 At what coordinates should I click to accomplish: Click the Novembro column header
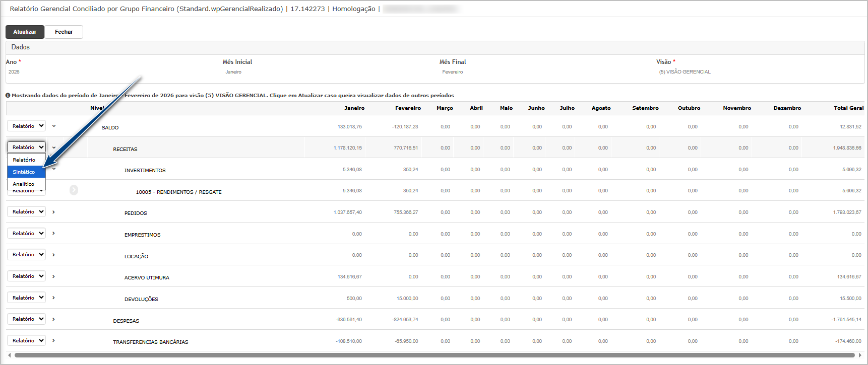pos(737,108)
